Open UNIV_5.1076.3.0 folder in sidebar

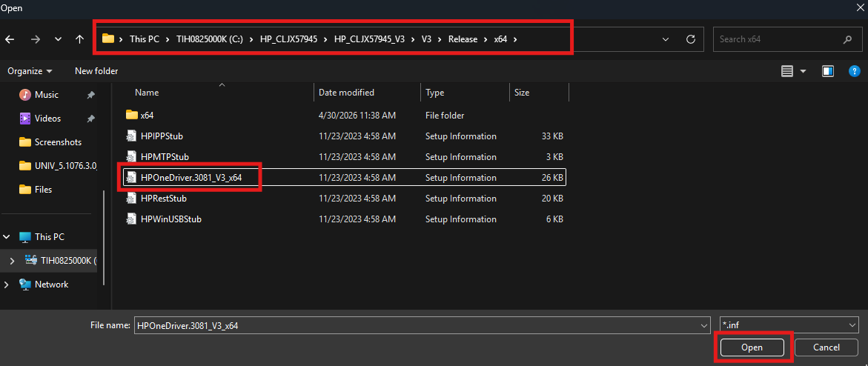66,165
